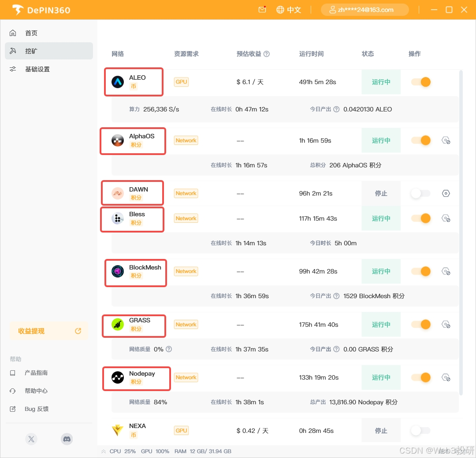This screenshot has height=458, width=476.
Task: Open the zh****24@163.com account menu
Action: pos(365,10)
